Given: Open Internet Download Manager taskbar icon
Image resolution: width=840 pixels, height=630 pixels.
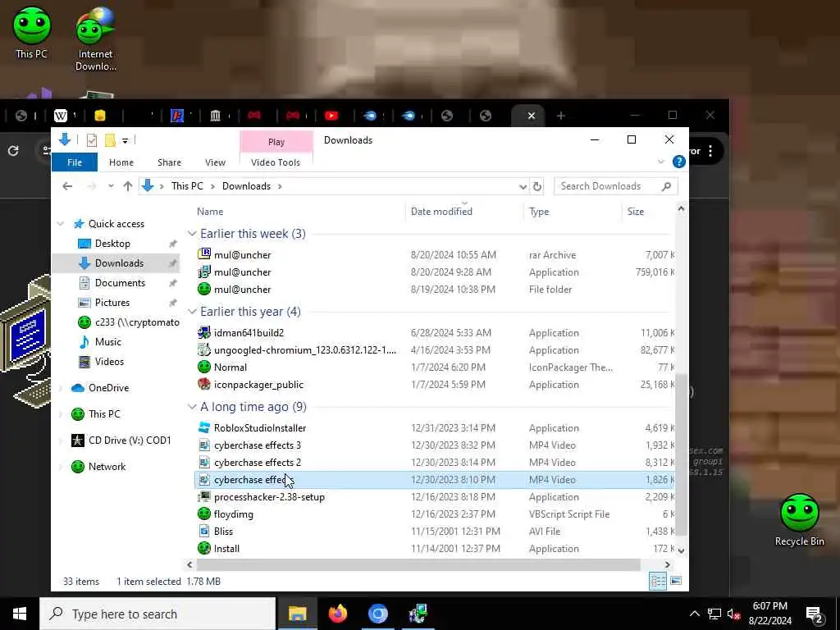Looking at the screenshot, I should tap(418, 614).
